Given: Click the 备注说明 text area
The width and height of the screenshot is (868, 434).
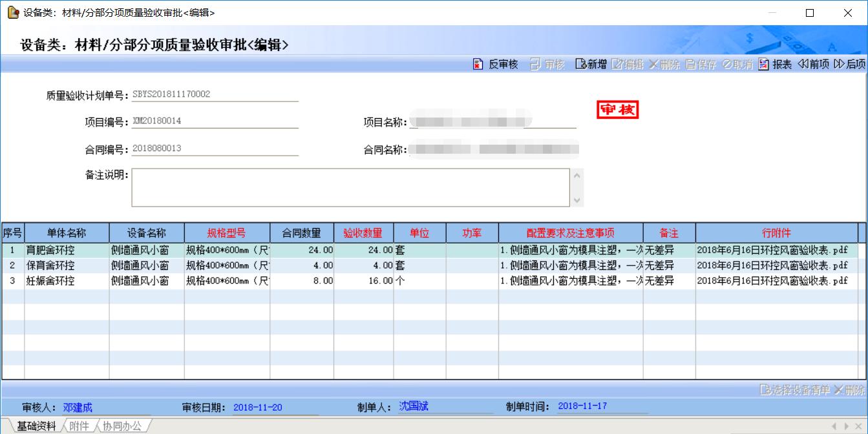Looking at the screenshot, I should coord(350,187).
